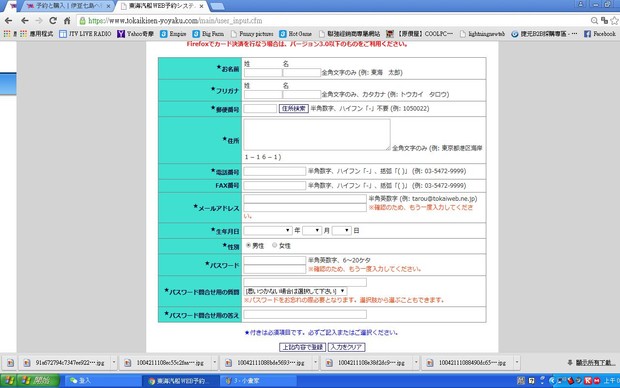
Task: Open download 1004211108e38d2dc9 jpg
Action: pyautogui.click(x=367, y=362)
